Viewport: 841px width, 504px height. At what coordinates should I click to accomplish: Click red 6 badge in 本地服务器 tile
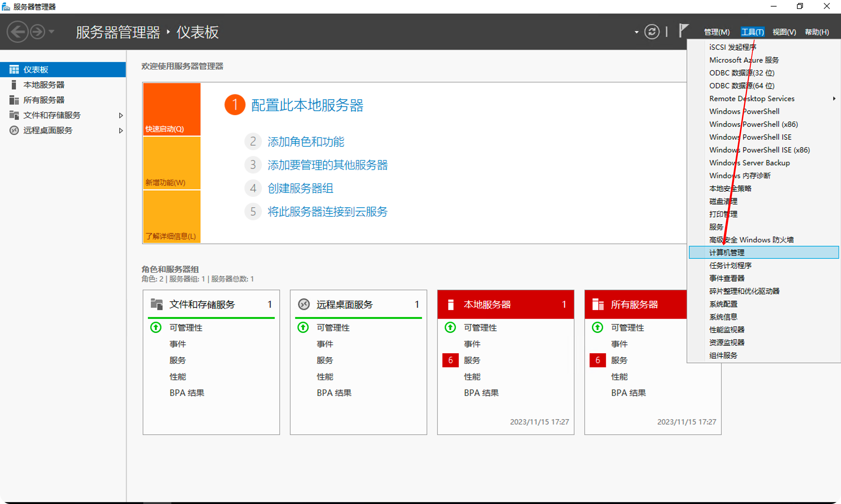click(451, 360)
